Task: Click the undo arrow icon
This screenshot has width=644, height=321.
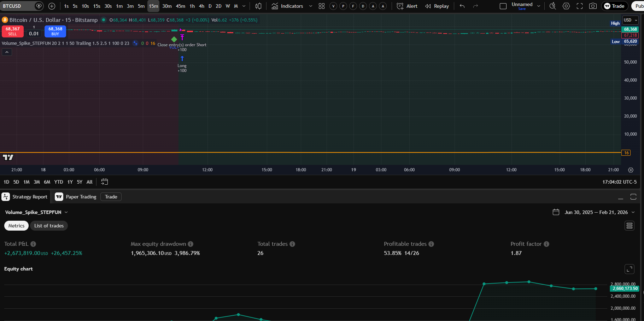Action: [462, 6]
